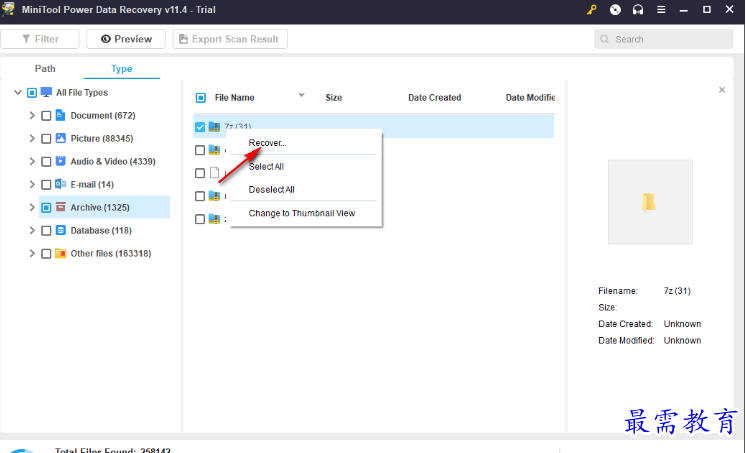Uncheck the 7z (31) row checkbox
Image resolution: width=746 pixels, height=453 pixels.
pos(200,127)
